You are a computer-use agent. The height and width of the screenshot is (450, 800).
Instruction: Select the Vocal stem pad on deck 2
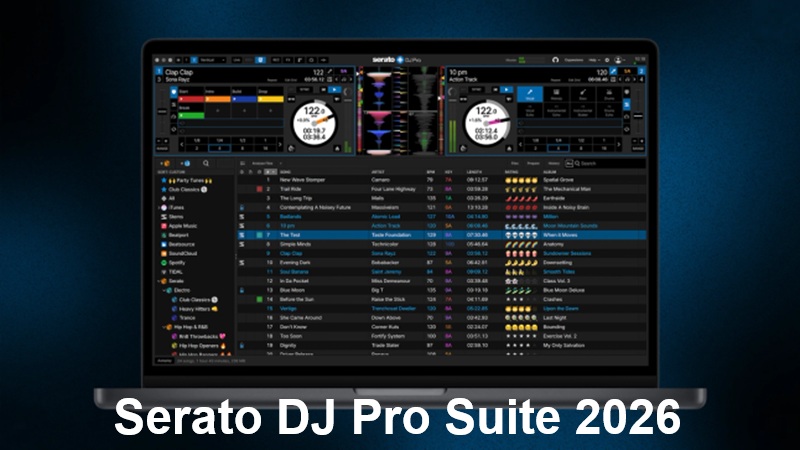(530, 94)
